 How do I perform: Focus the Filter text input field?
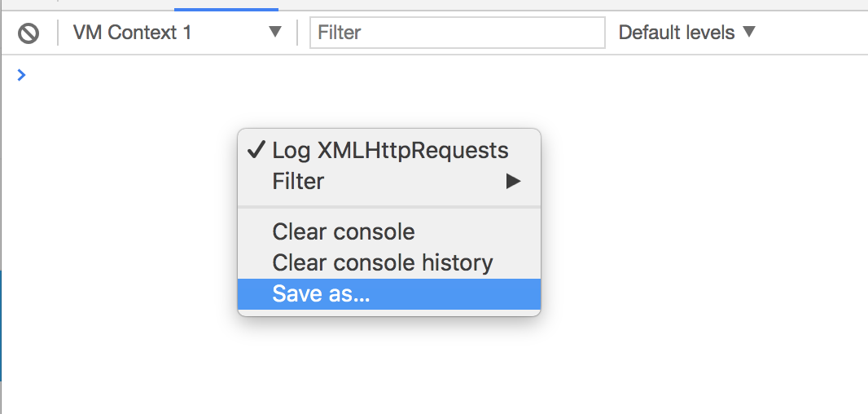point(458,33)
